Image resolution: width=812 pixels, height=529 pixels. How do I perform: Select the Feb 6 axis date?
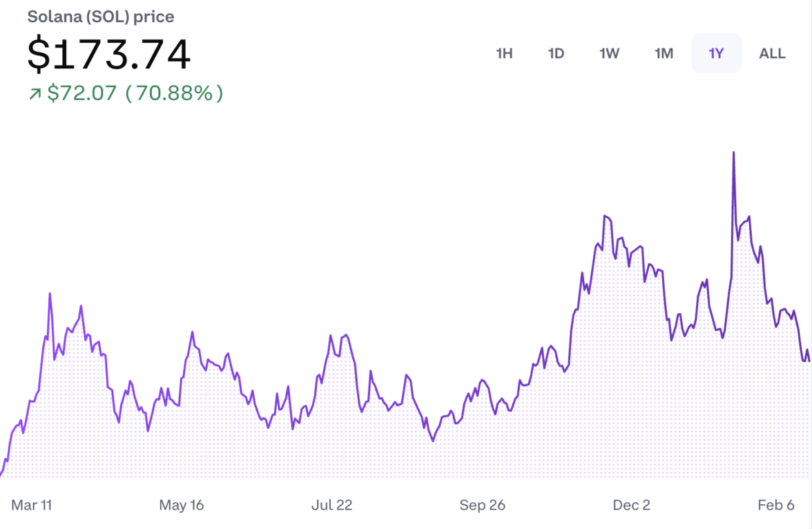[x=775, y=506]
